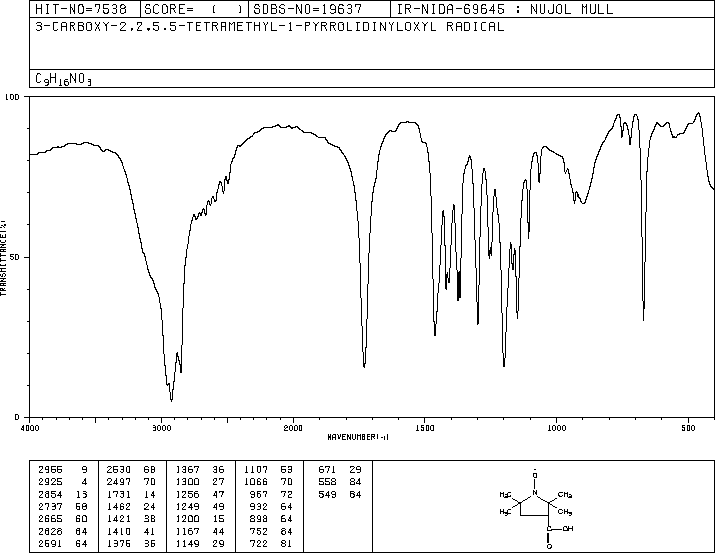The width and height of the screenshot is (715, 553).
Task: Click the HIT-NO=7538 header cell
Action: tap(85, 9)
